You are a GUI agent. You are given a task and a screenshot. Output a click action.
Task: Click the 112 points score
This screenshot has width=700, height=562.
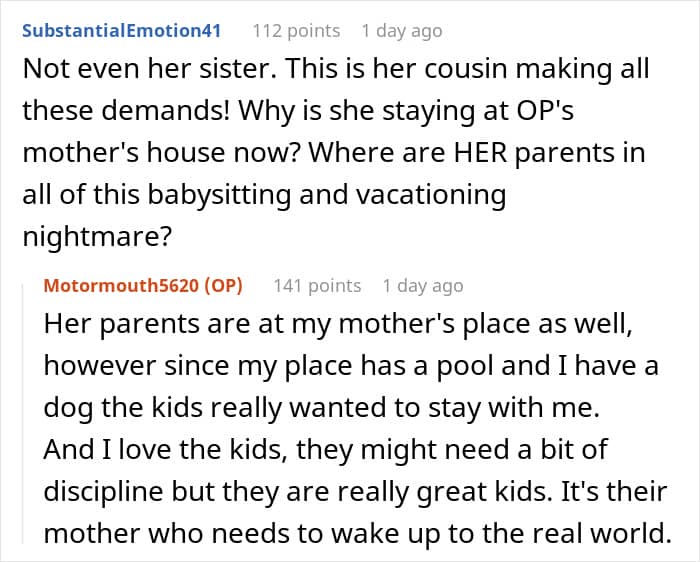295,31
